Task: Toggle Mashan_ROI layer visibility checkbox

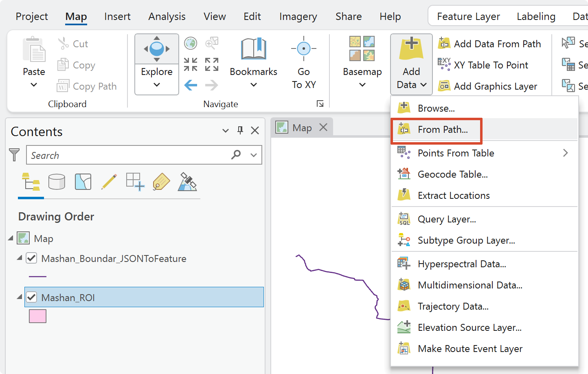Action: [31, 297]
